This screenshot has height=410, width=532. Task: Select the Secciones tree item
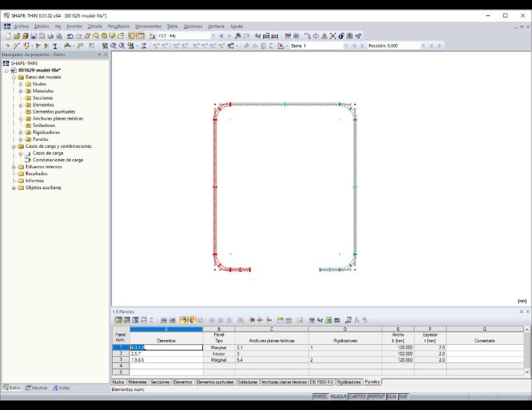43,98
